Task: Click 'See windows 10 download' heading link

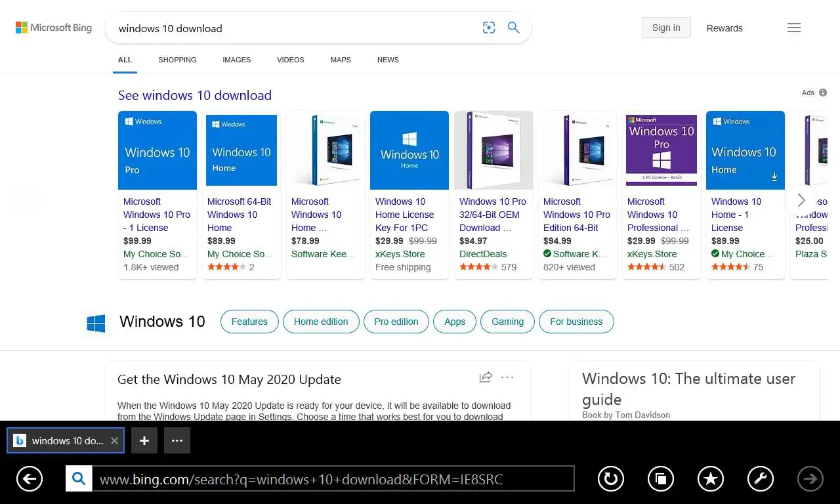Action: 195,95
